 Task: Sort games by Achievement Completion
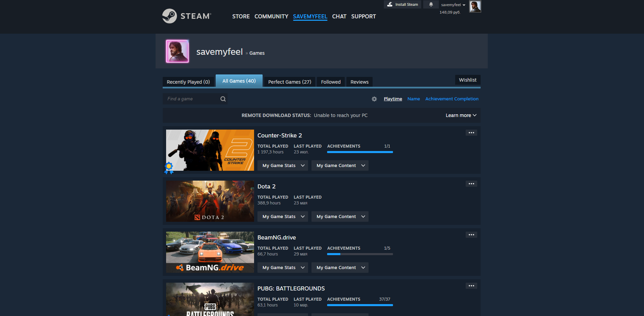(x=452, y=99)
